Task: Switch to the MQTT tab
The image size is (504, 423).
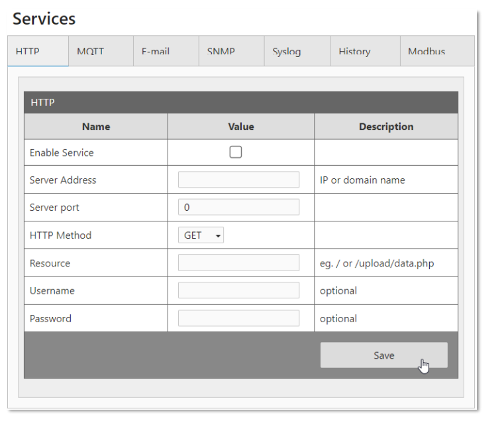Action: pos(90,52)
